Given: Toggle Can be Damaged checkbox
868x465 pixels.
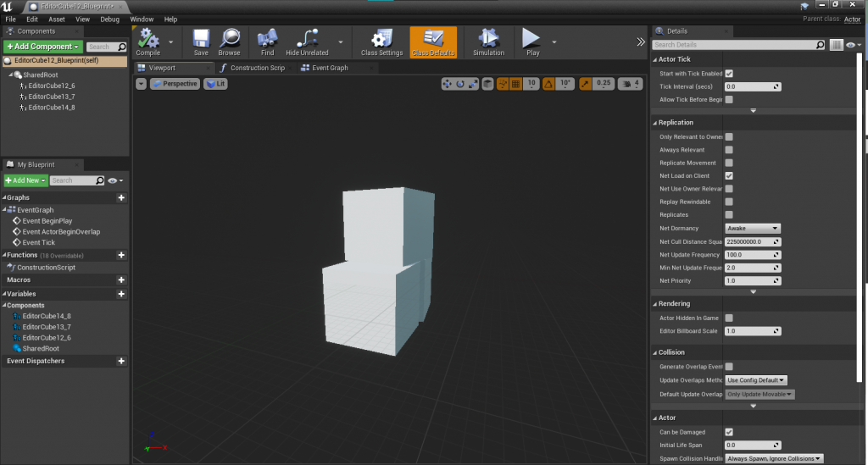Looking at the screenshot, I should 729,432.
